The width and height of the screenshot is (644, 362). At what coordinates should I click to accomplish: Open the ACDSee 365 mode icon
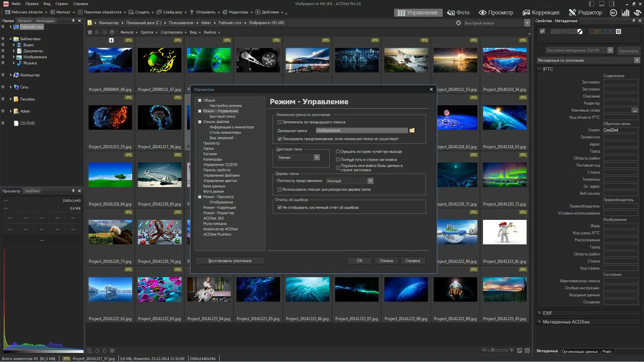[613, 13]
